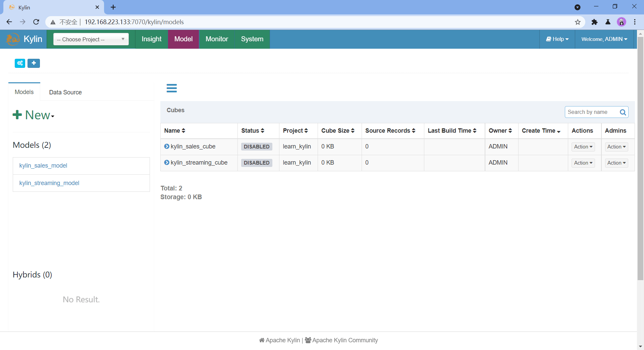Screen dimensions: 644x350
Task: Sort cubes by Last Build Time
Action: pyautogui.click(x=452, y=131)
